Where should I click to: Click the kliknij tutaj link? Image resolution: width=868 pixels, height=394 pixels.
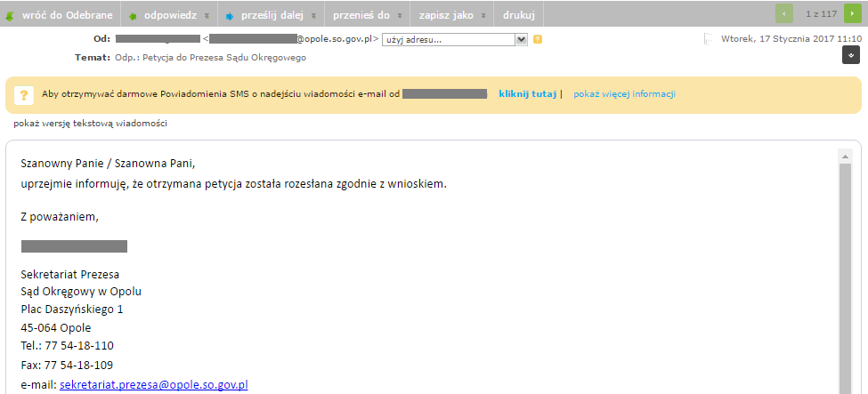[x=528, y=94]
